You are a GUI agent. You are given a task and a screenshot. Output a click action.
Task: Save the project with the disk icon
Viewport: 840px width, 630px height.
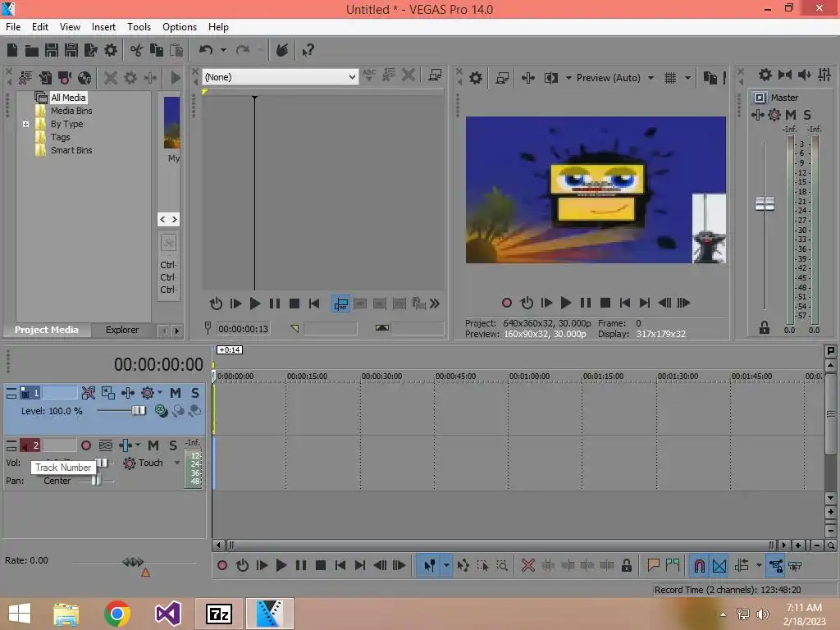pyautogui.click(x=52, y=50)
